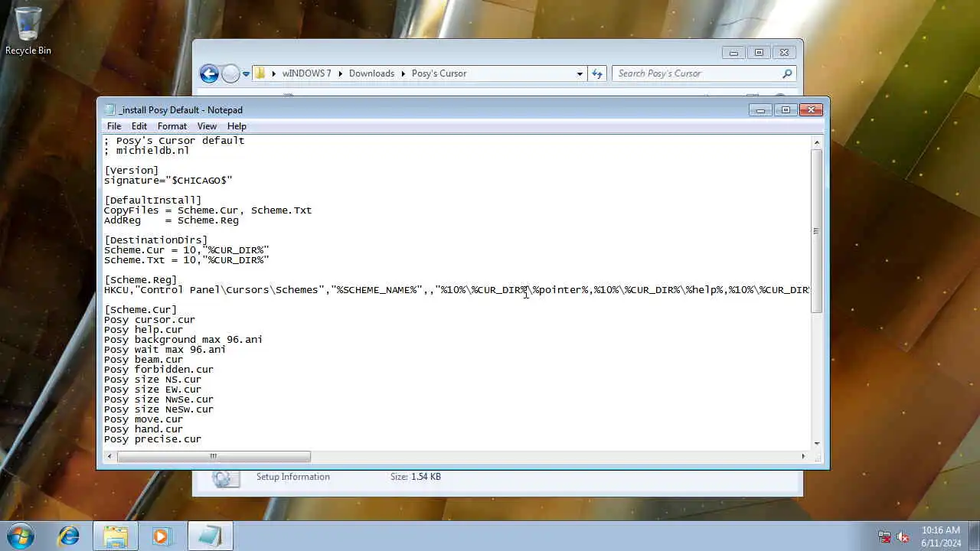980x551 pixels.
Task: Click the Show desktop button
Action: 974,536
